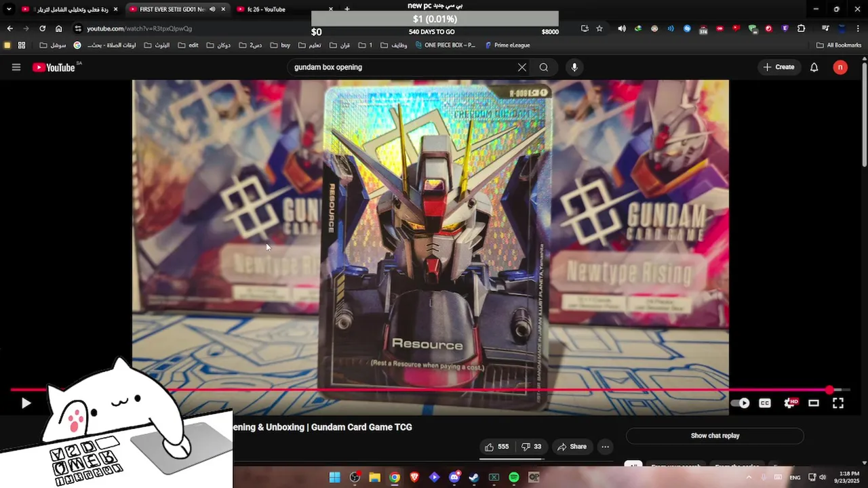
Task: Enter fullscreen mode in the player
Action: click(838, 403)
